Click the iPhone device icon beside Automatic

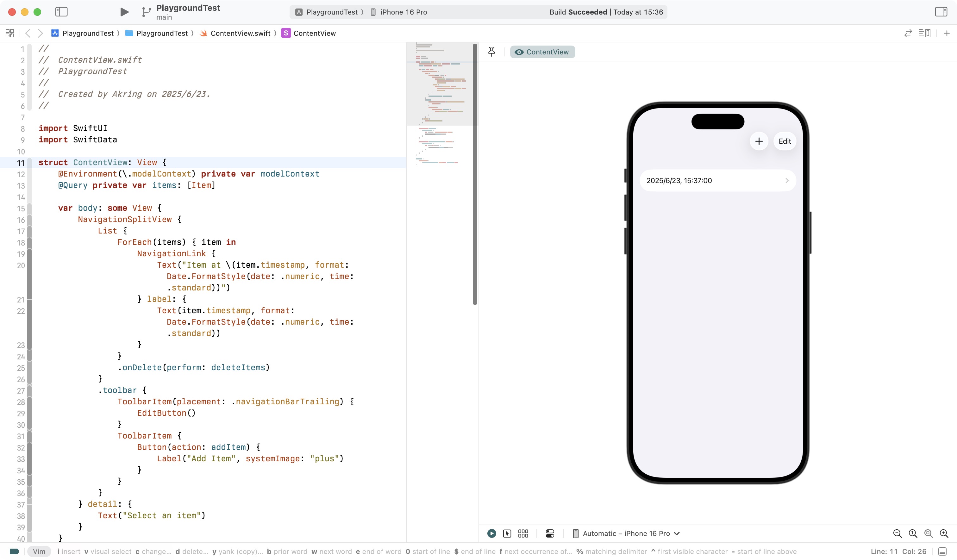[x=576, y=534]
